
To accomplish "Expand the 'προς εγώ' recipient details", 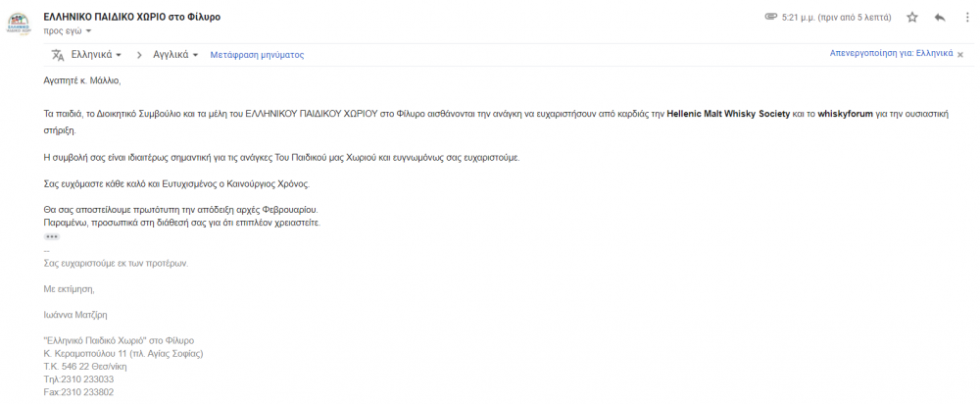I will tap(68, 30).
